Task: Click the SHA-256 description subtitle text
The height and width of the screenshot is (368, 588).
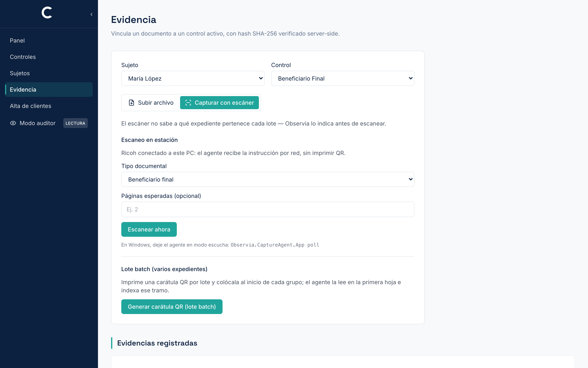Action: 225,34
